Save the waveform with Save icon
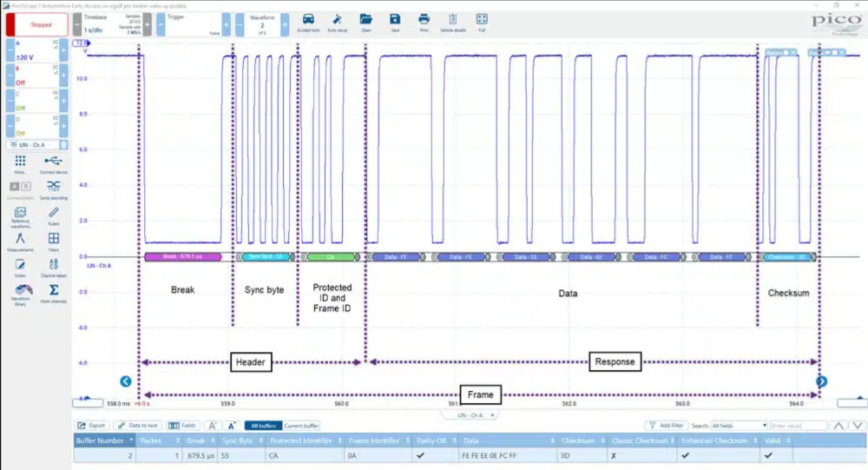 [x=395, y=22]
